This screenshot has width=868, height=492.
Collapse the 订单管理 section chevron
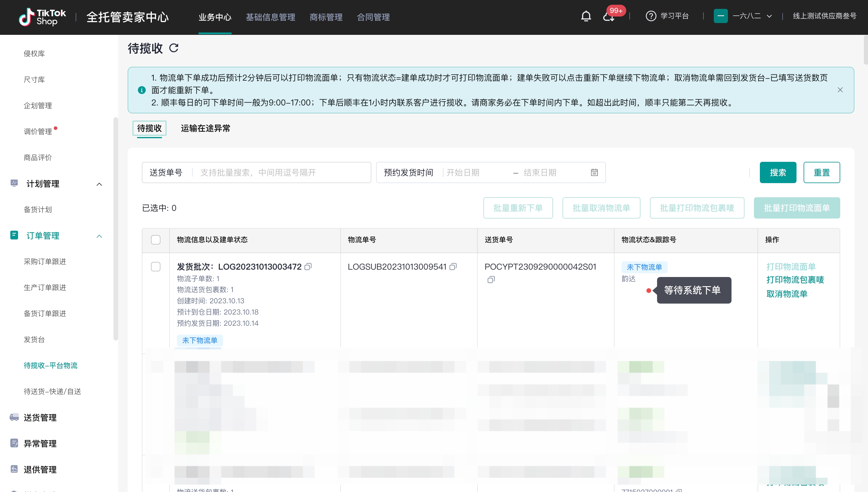(x=99, y=236)
